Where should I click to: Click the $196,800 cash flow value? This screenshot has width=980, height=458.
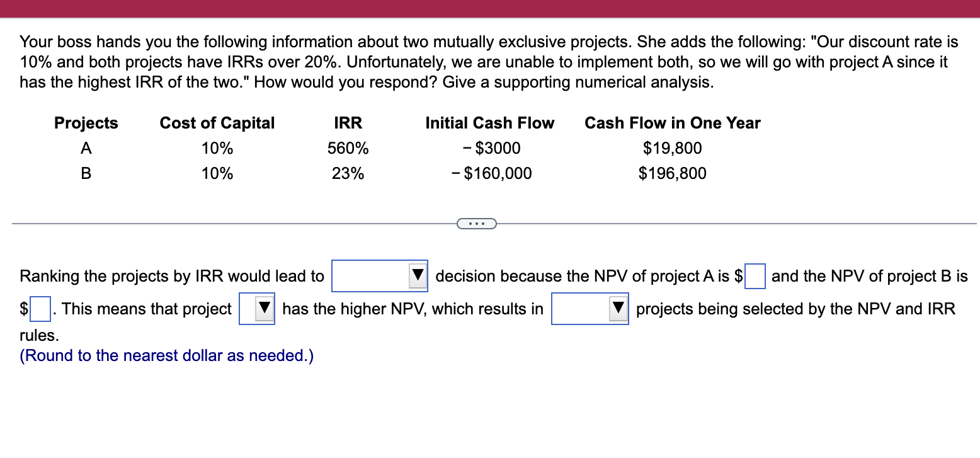point(672,173)
